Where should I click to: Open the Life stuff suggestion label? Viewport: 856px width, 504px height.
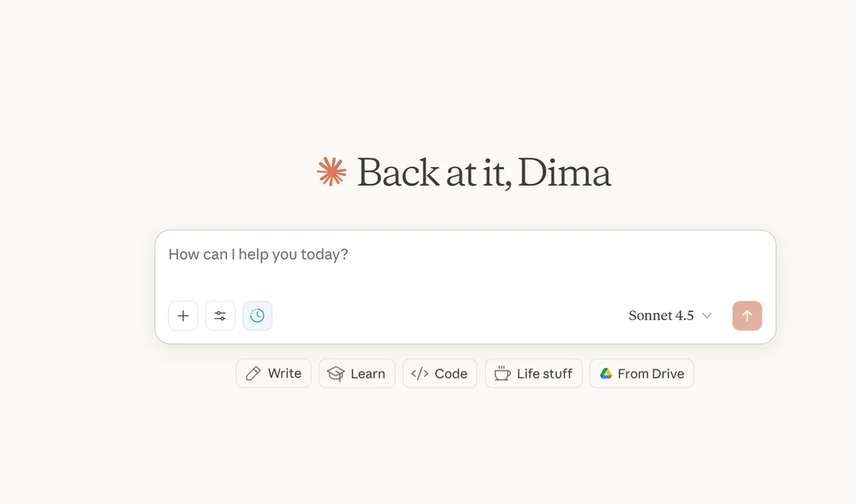pos(544,374)
